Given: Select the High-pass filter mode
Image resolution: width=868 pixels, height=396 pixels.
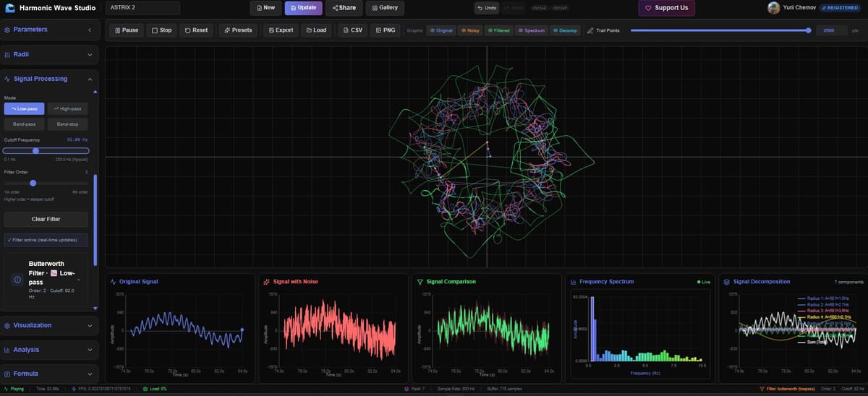Looking at the screenshot, I should coord(67,108).
